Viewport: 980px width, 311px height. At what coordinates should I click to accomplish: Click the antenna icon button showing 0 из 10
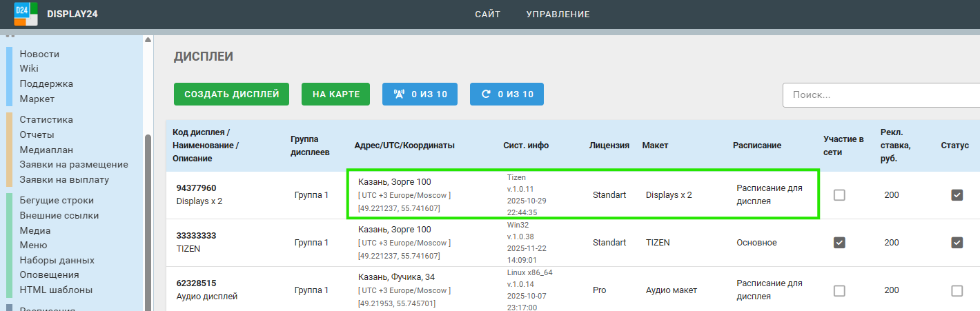pyautogui.click(x=420, y=94)
